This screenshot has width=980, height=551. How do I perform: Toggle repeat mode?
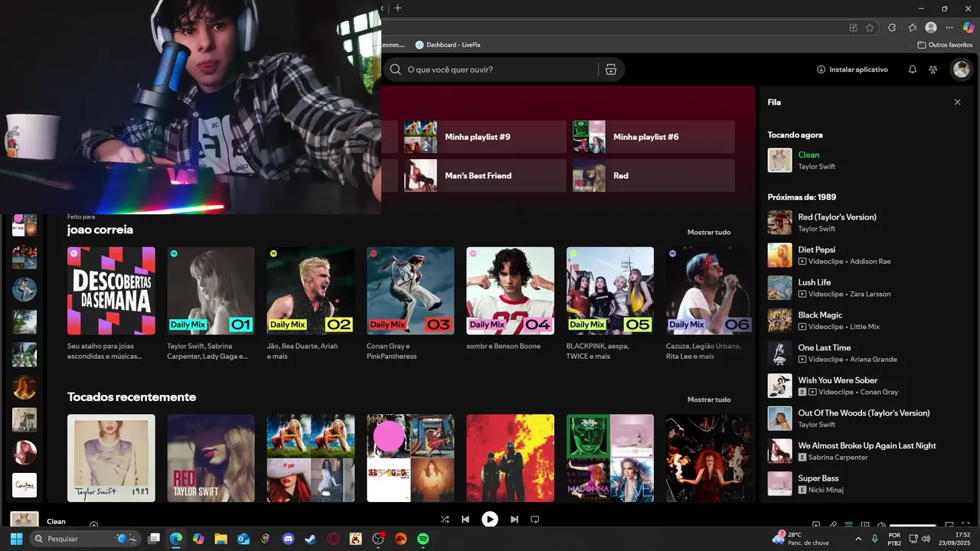[535, 520]
